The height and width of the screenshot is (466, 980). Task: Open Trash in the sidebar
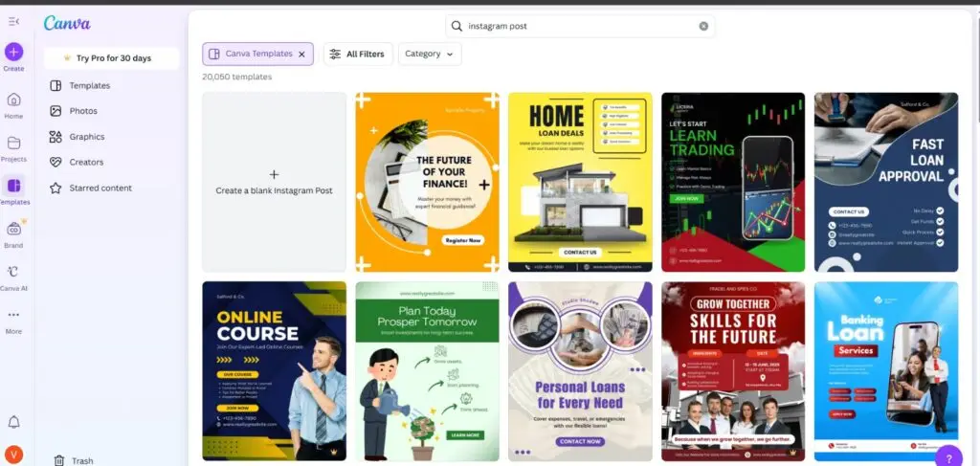(81, 460)
